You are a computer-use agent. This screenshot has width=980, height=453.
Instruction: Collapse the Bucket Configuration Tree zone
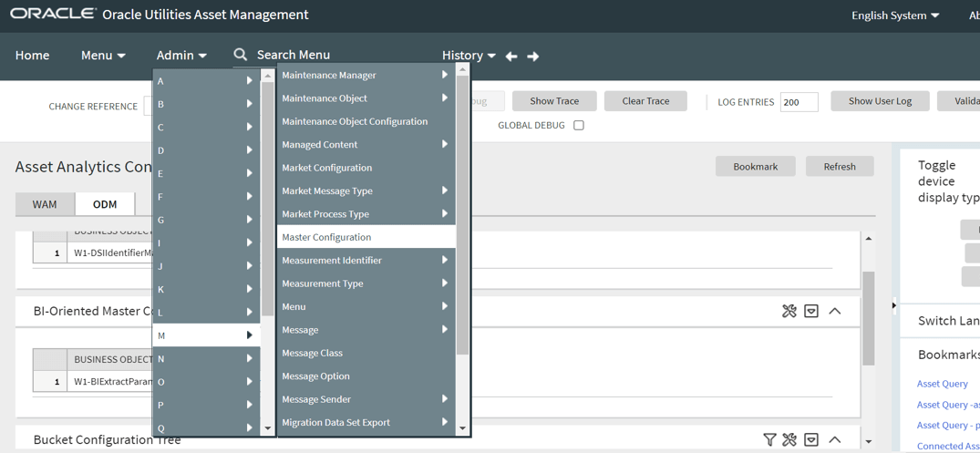pyautogui.click(x=834, y=440)
